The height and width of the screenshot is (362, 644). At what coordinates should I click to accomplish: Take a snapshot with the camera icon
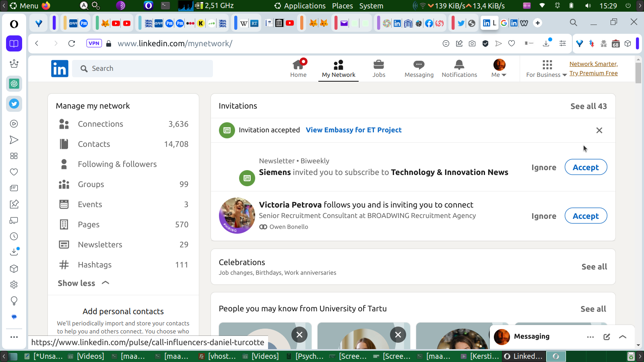click(472, 43)
